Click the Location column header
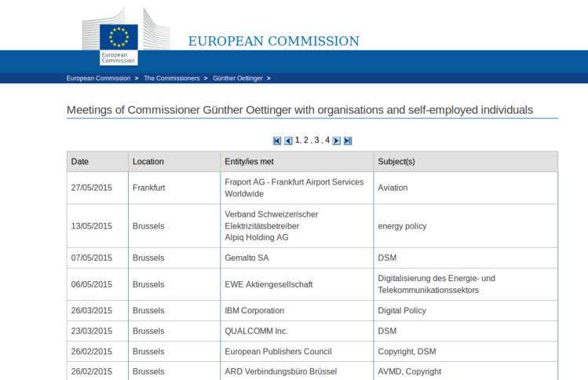 click(x=148, y=162)
